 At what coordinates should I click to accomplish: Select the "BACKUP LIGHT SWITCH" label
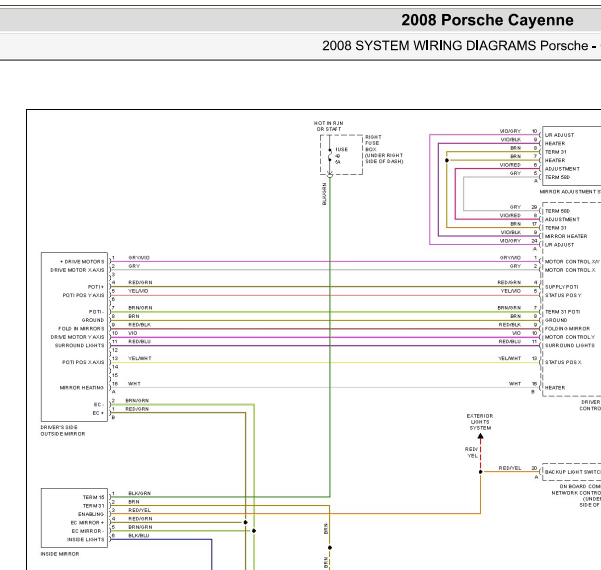573,472
